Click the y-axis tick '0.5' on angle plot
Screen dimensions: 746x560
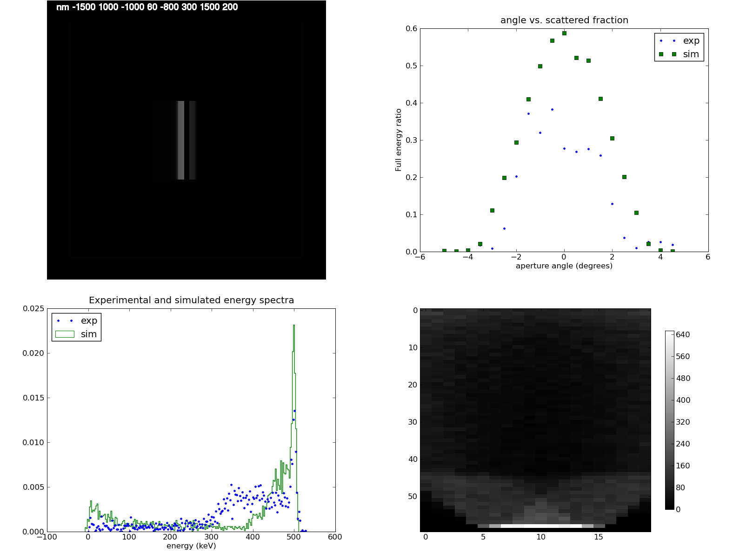(x=412, y=66)
